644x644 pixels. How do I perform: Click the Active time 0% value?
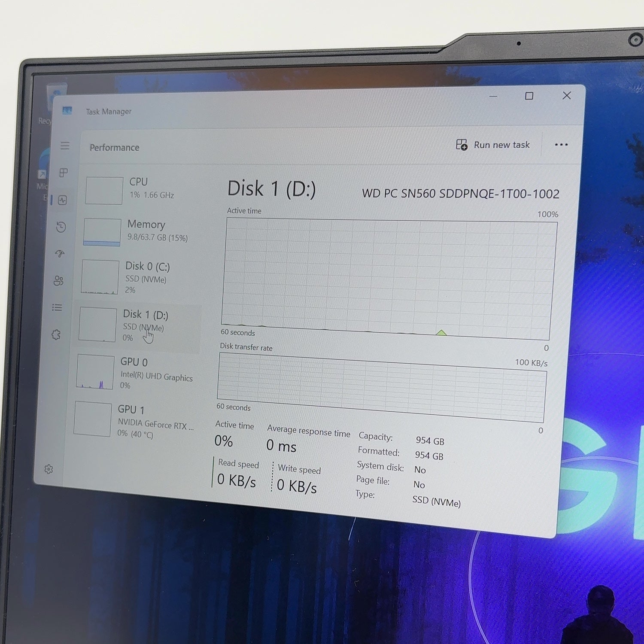224,441
